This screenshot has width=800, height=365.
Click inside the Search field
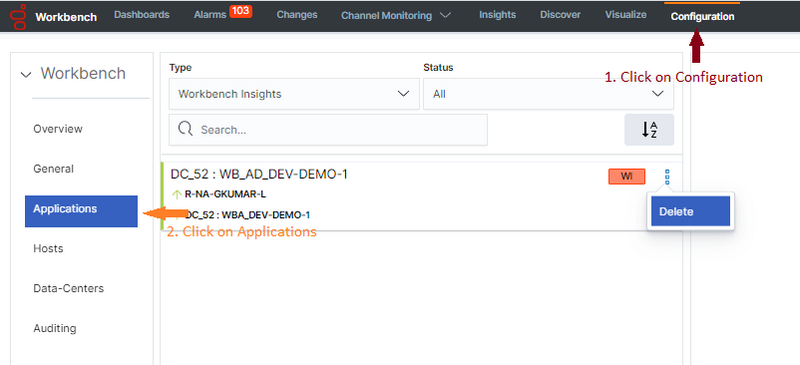point(328,130)
